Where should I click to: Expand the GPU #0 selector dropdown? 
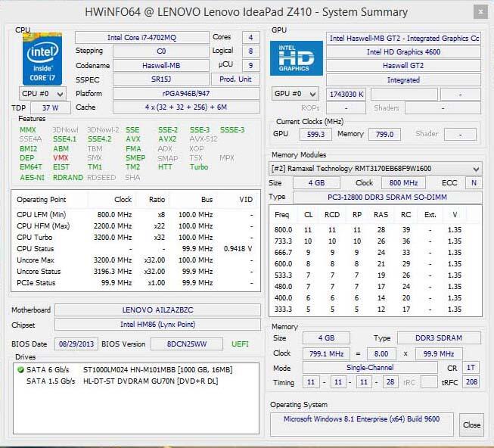[296, 94]
